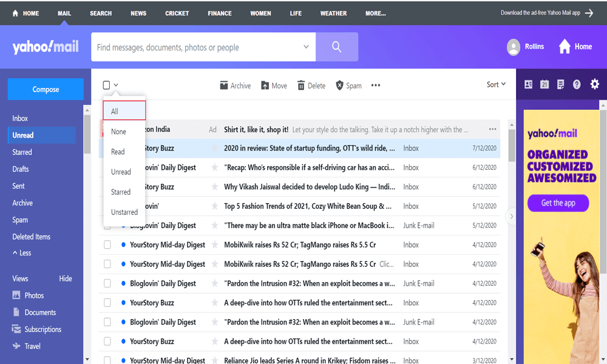Click the Compose button
607x364 pixels.
point(45,89)
